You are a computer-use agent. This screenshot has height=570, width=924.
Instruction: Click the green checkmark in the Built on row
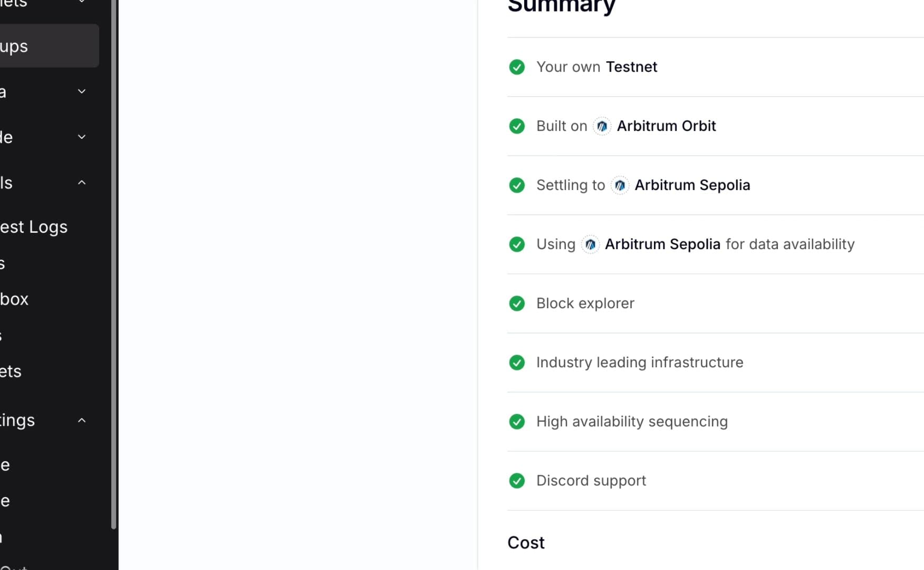tap(517, 126)
